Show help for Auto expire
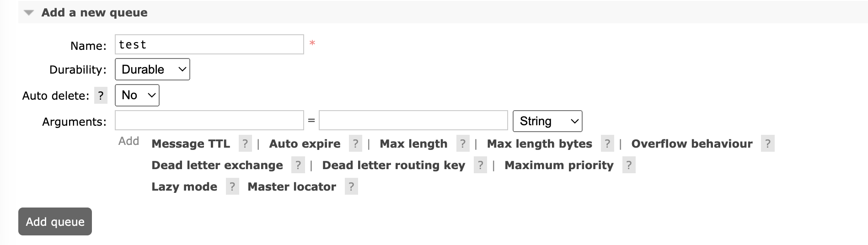 355,144
